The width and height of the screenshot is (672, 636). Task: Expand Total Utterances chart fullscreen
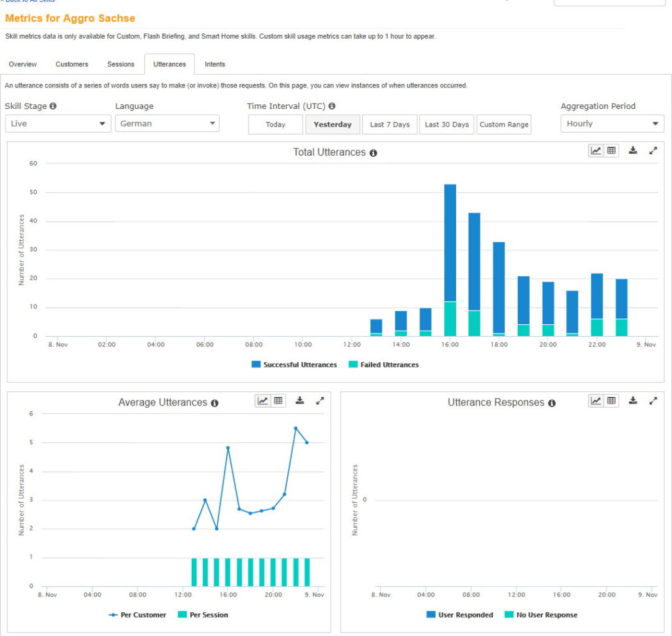coord(653,150)
